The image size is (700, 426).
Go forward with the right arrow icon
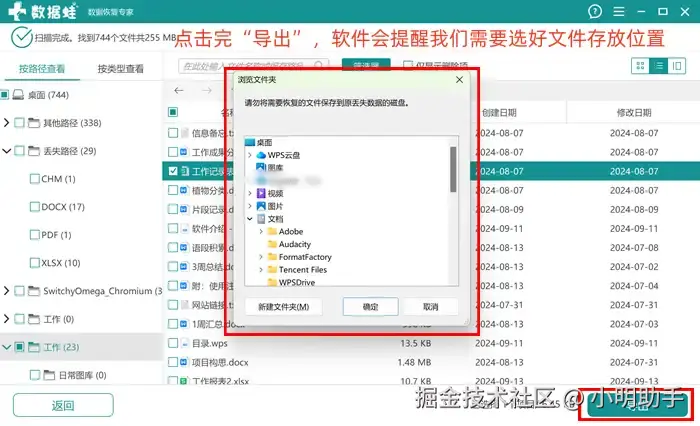tap(206, 91)
